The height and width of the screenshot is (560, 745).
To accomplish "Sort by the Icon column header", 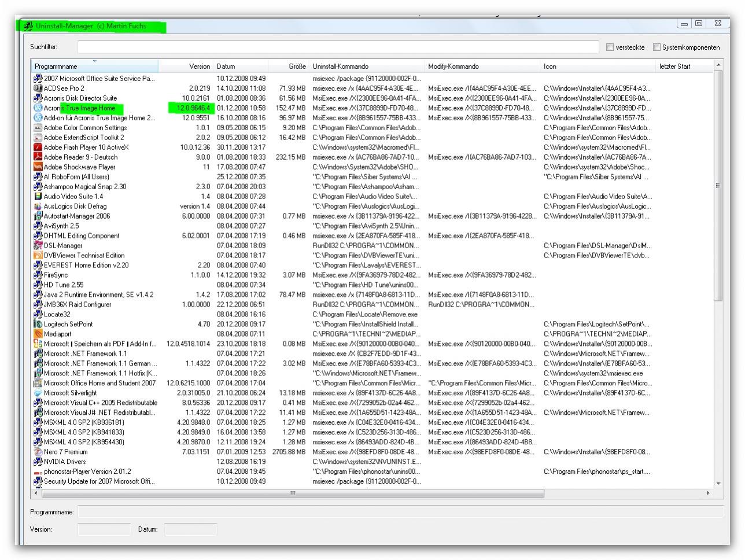I will tap(599, 67).
